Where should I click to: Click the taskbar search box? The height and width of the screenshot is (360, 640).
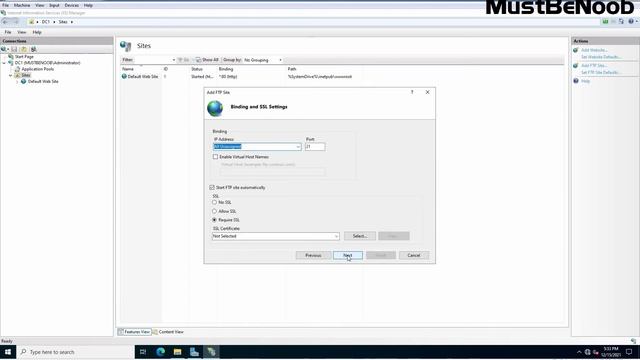76,351
